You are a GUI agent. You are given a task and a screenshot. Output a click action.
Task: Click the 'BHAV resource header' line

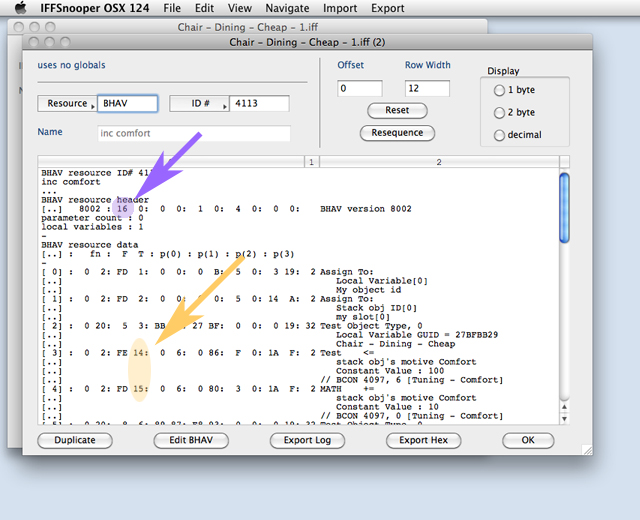(95, 200)
